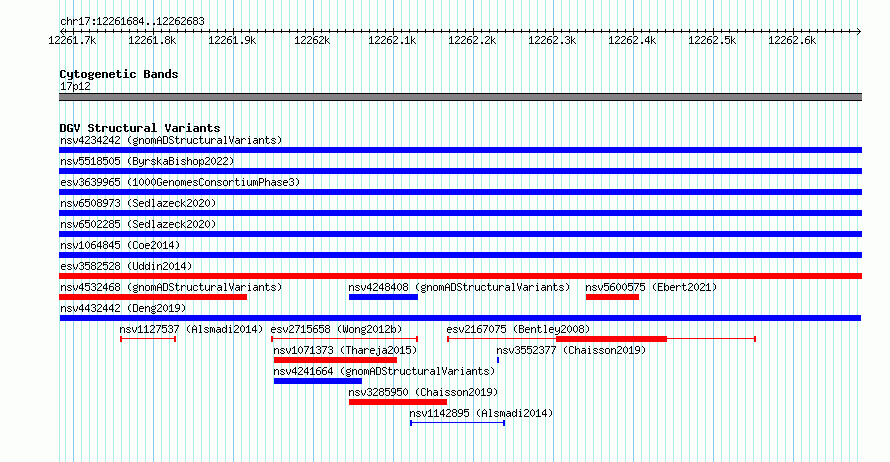Select nsv5600575 (Ebert2021) label
This screenshot has width=890, height=462.
click(651, 287)
